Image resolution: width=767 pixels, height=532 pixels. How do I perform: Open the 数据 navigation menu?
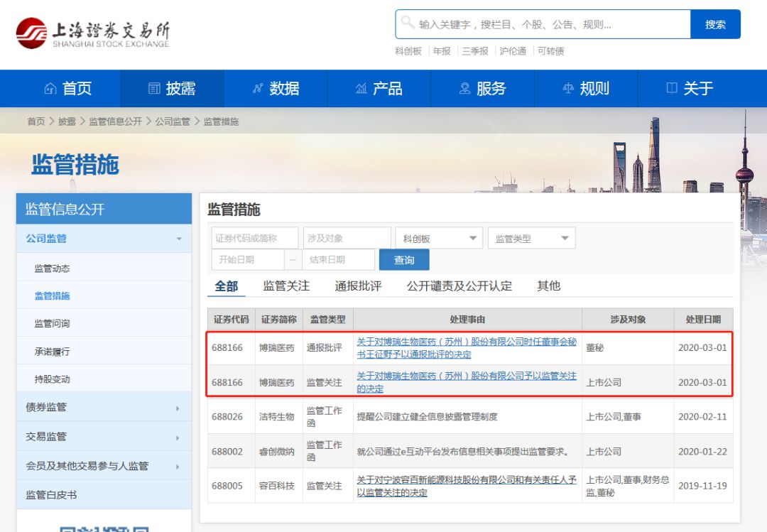(x=276, y=89)
